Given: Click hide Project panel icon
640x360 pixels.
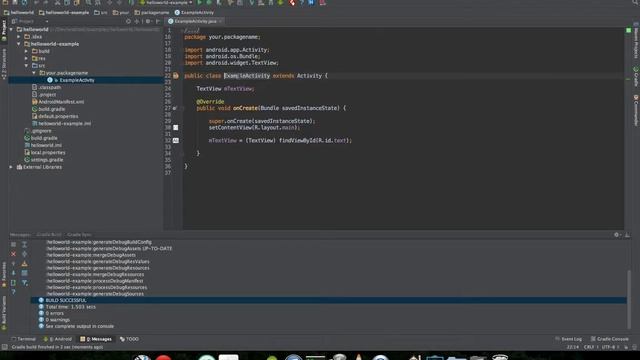Looking at the screenshot, I should (158, 21).
